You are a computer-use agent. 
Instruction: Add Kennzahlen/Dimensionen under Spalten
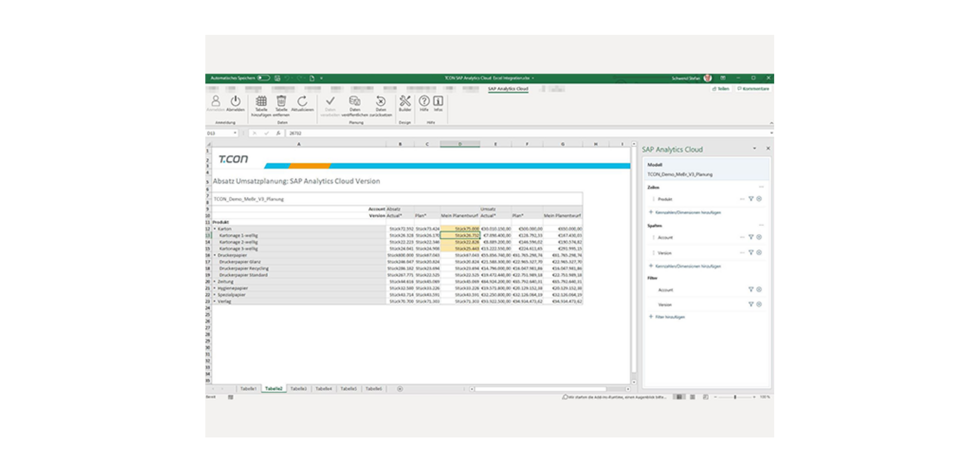pos(685,266)
